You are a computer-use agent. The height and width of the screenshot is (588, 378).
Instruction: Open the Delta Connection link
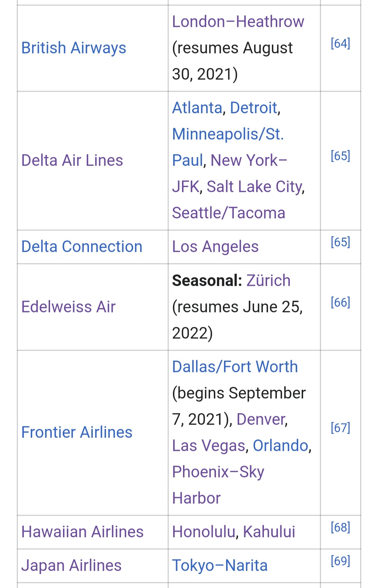pyautogui.click(x=82, y=247)
